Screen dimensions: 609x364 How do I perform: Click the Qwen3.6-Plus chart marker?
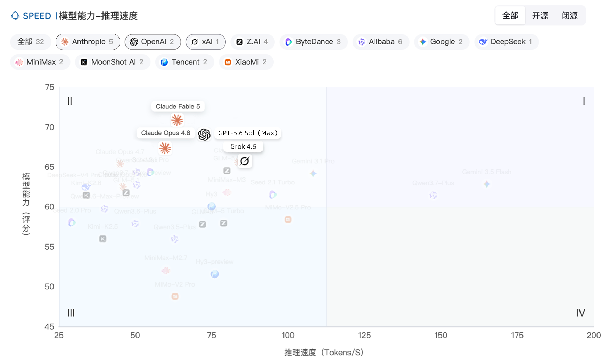[x=135, y=224]
